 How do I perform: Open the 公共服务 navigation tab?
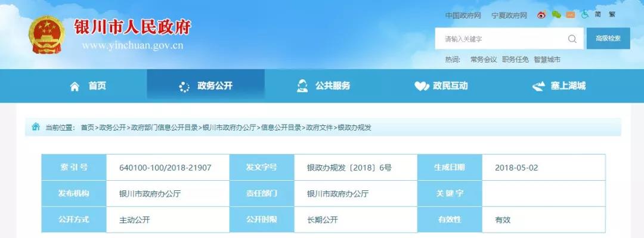[x=323, y=86]
